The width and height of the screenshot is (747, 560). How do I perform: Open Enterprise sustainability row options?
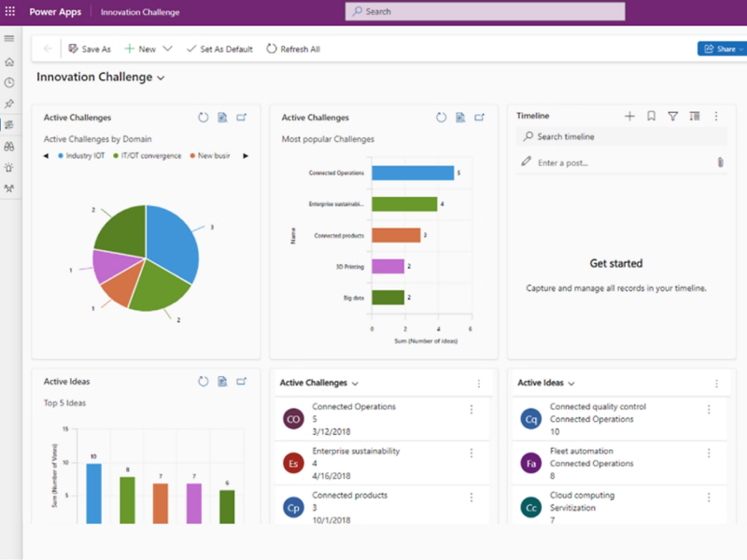tap(472, 453)
